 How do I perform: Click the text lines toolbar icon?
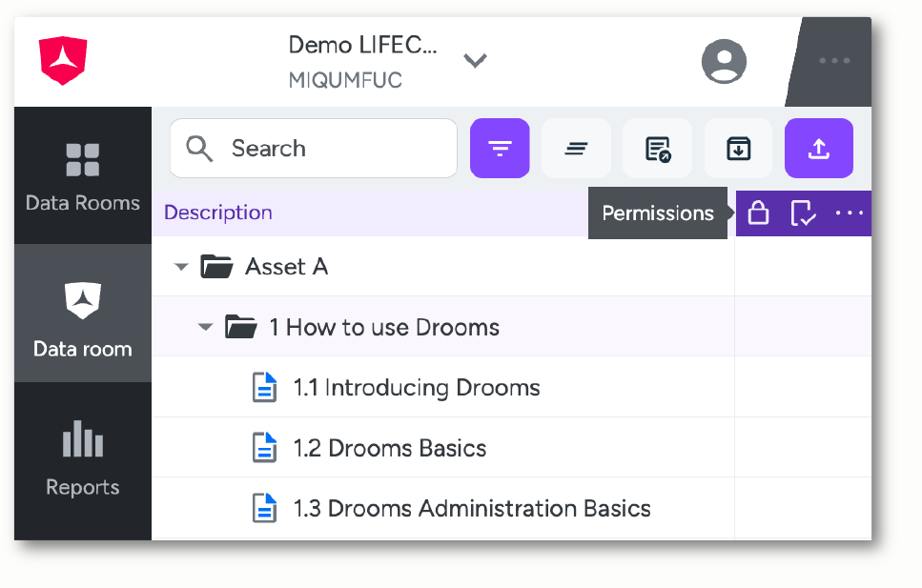point(576,148)
